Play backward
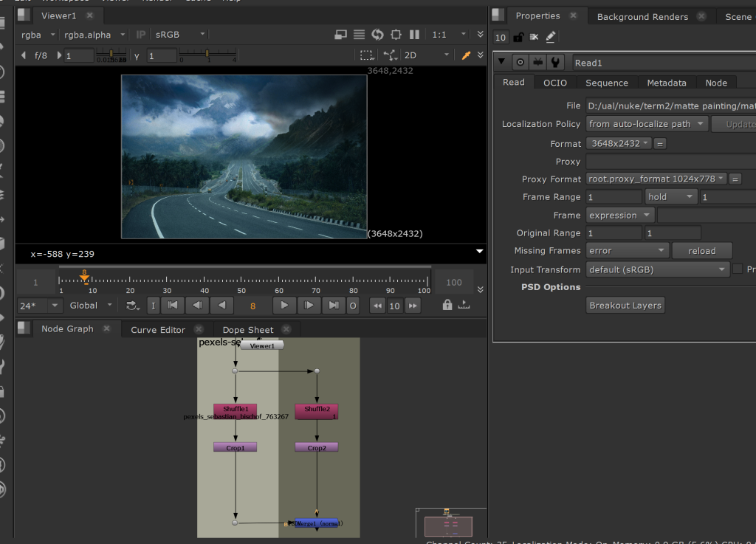This screenshot has width=756, height=544. (221, 306)
